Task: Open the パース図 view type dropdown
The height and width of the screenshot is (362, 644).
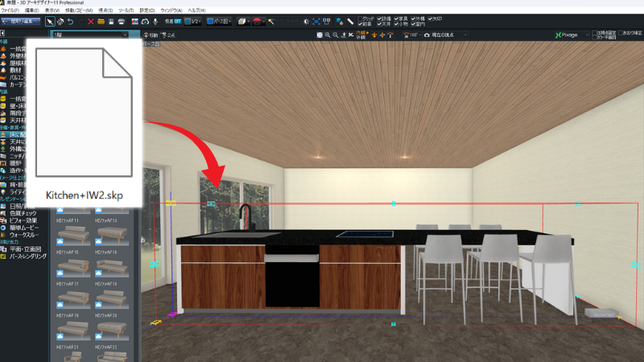Action: (219, 22)
